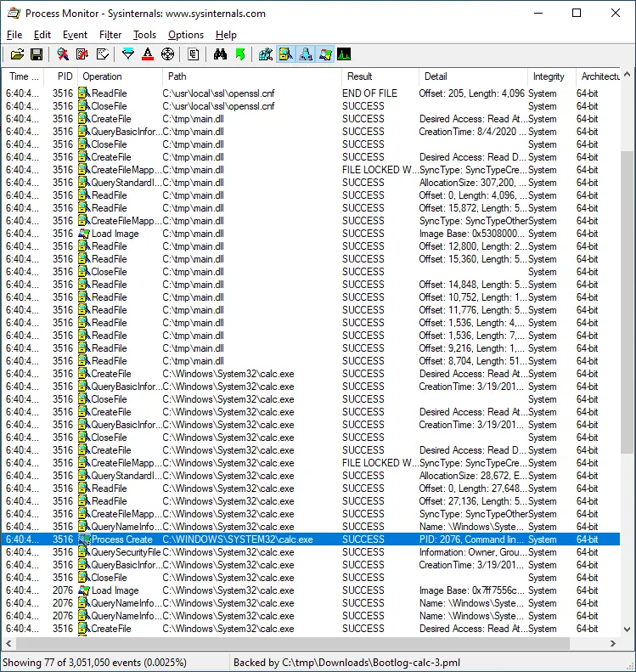
Task: Open the Help menu
Action: pyautogui.click(x=226, y=35)
